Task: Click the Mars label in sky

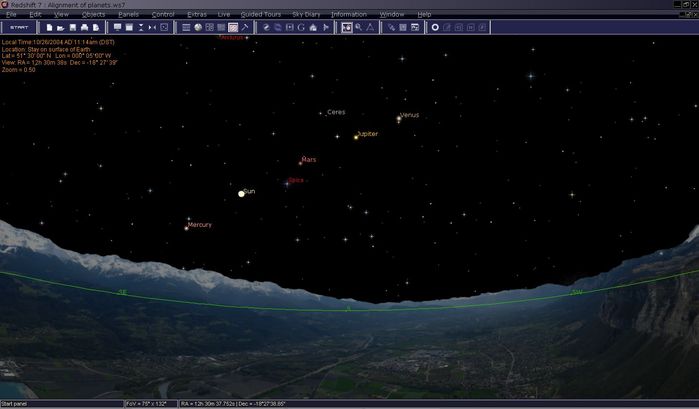Action: pyautogui.click(x=308, y=160)
